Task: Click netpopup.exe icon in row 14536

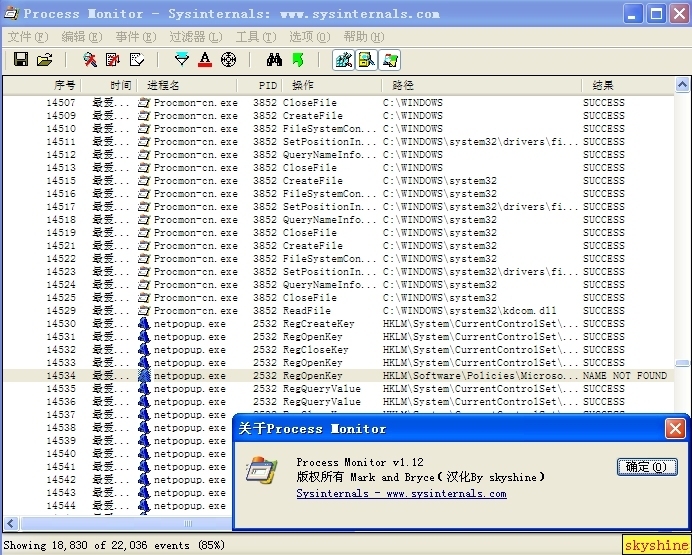Action: coord(144,401)
